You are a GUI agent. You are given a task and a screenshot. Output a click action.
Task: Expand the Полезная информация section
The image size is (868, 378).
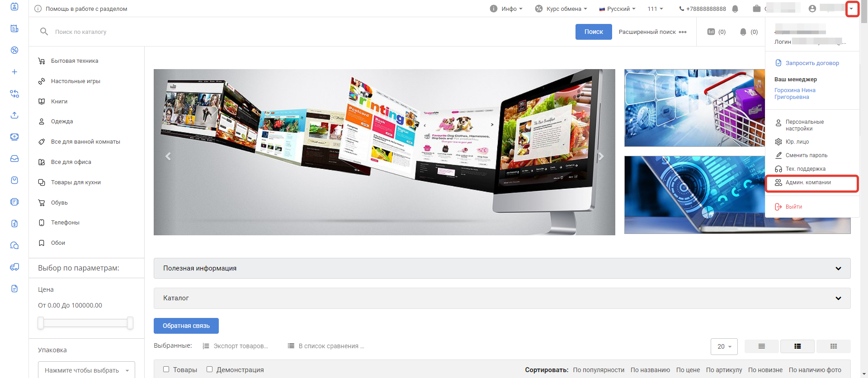(x=502, y=268)
